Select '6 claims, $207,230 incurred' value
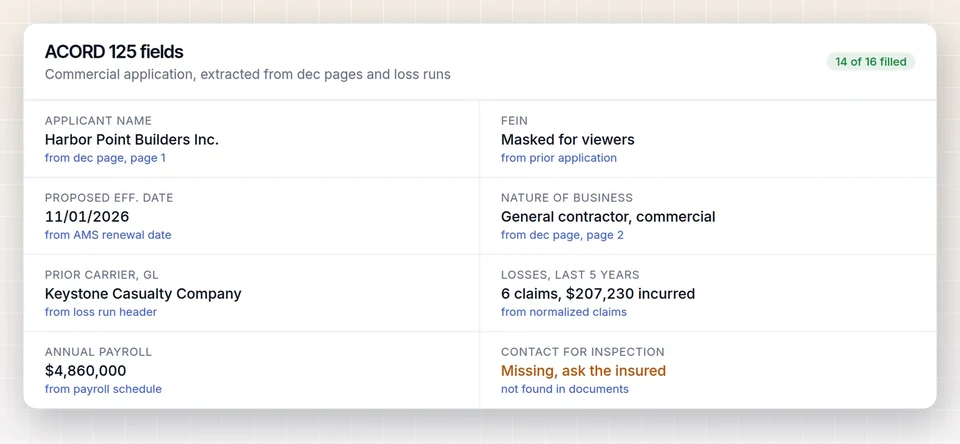The width and height of the screenshot is (960, 444). pyautogui.click(x=598, y=294)
